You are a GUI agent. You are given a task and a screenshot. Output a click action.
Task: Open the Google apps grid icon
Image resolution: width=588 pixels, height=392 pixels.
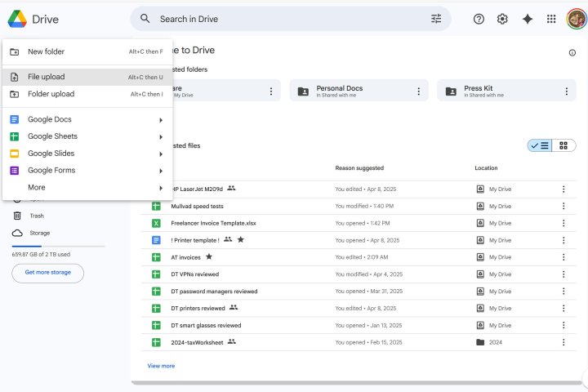pos(551,19)
